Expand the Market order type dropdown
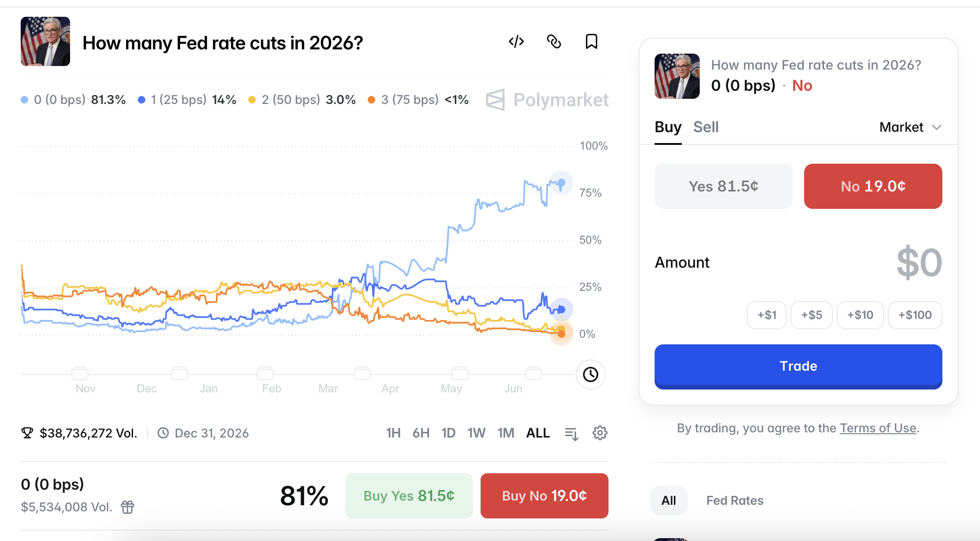The height and width of the screenshot is (541, 980). tap(910, 127)
